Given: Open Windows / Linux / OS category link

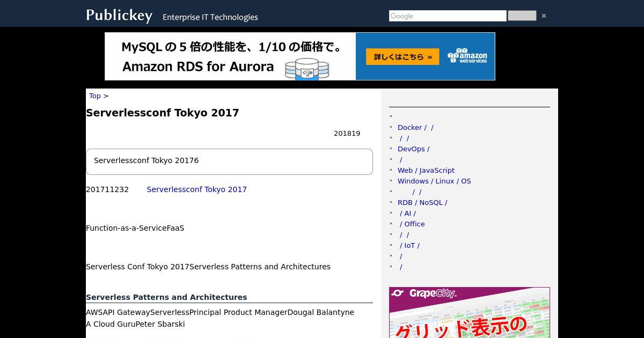Looking at the screenshot, I should coord(434,181).
